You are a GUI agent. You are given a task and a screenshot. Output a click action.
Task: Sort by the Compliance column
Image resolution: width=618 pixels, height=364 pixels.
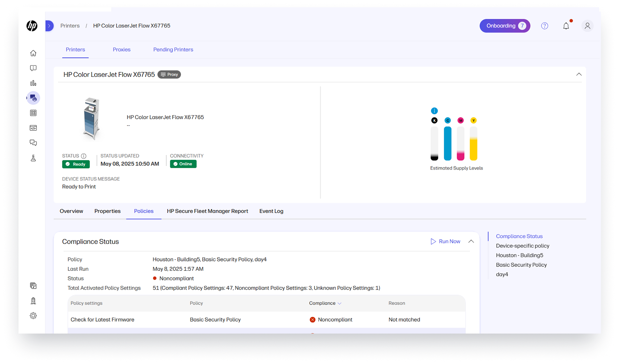(325, 303)
